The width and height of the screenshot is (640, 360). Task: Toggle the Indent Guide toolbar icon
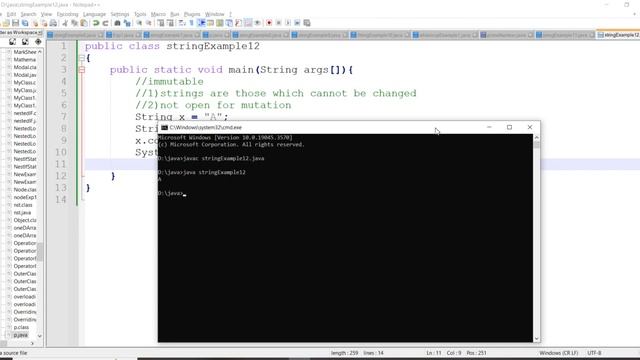[x=201, y=23]
